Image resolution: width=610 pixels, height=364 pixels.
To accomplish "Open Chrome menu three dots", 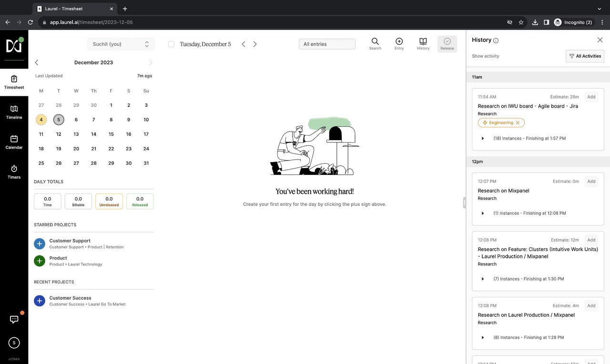I will 602,22.
